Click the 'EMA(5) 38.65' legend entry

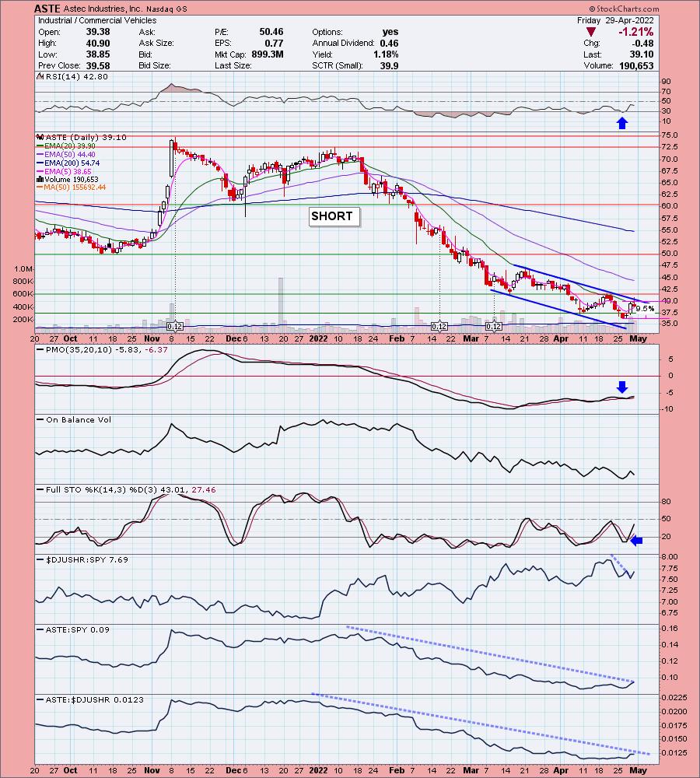(68, 171)
